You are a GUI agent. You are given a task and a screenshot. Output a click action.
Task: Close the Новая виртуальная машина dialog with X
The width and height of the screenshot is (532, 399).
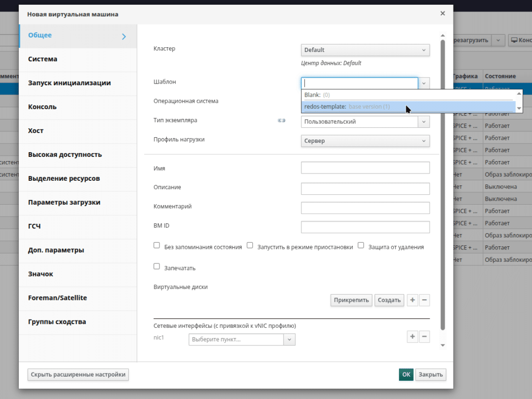tap(443, 14)
